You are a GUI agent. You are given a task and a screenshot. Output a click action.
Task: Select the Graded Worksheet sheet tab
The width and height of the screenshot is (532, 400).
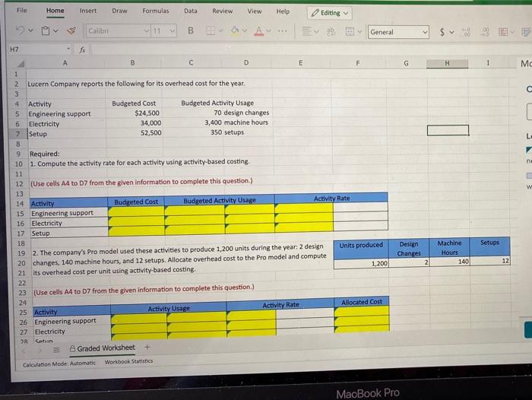click(x=103, y=348)
